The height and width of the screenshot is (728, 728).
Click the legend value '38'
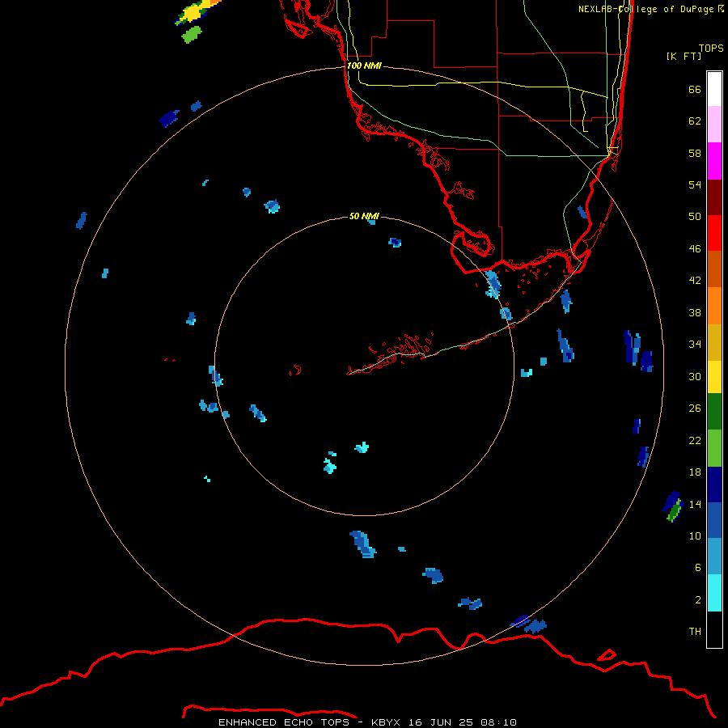(695, 312)
